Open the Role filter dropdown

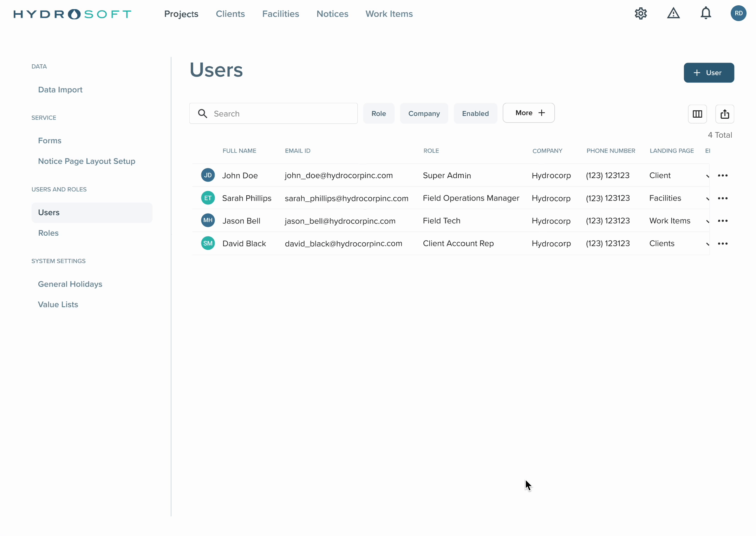[378, 113]
